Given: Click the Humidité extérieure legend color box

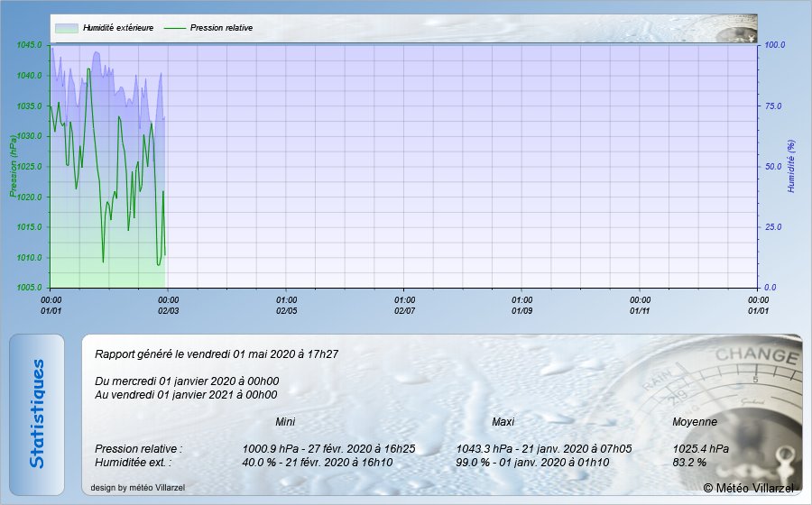Looking at the screenshot, I should [67, 28].
